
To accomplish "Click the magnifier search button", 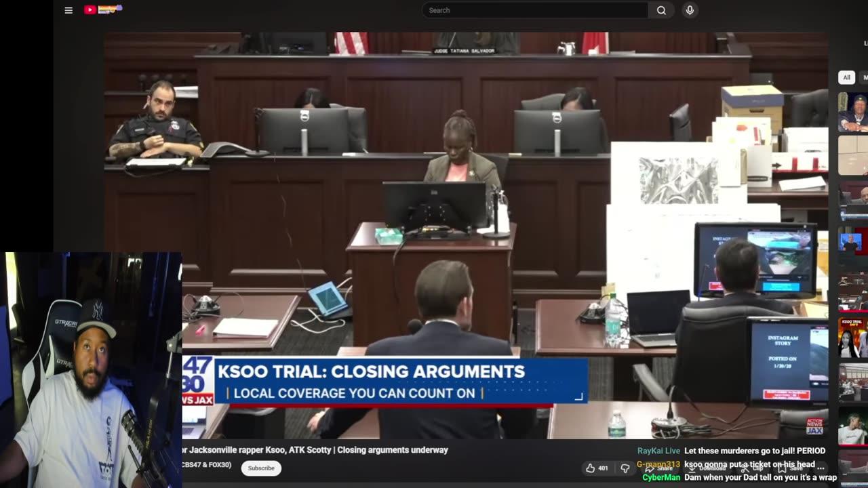I will point(661,10).
